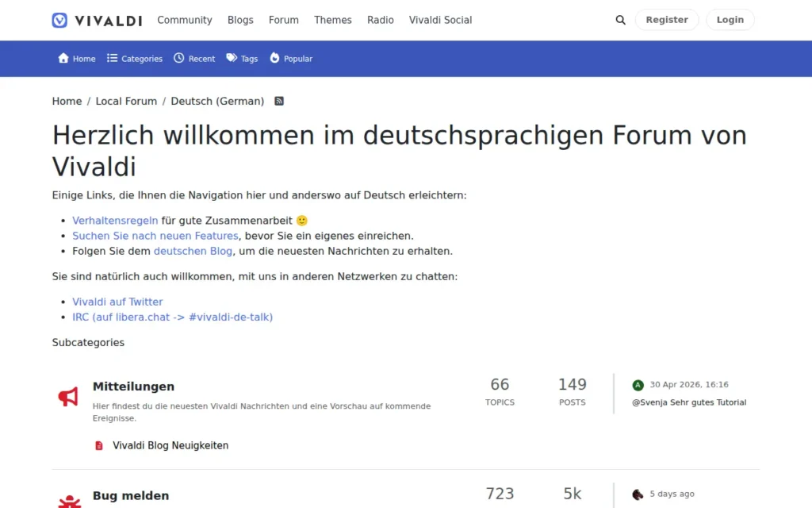Click the Categories list icon
This screenshot has width=812, height=508.
pyautogui.click(x=112, y=58)
